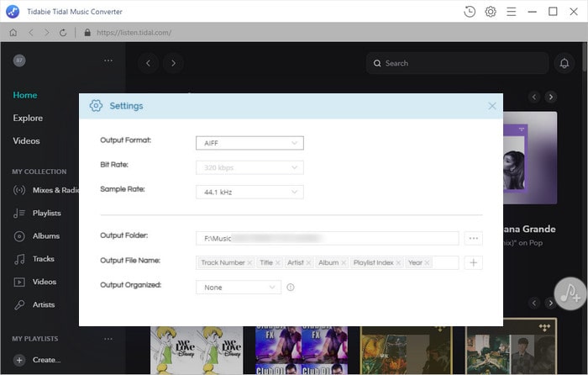The height and width of the screenshot is (375, 588).
Task: Open the Bit Rate dropdown
Action: 249,167
